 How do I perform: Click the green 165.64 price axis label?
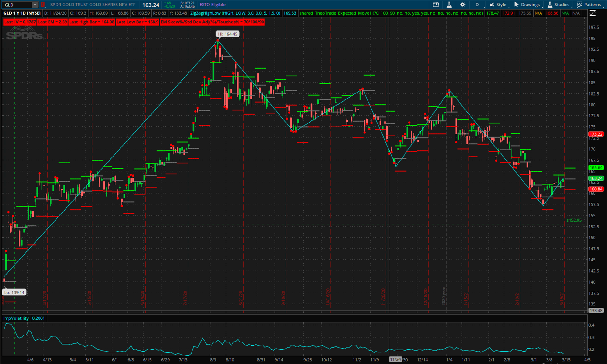pos(596,167)
